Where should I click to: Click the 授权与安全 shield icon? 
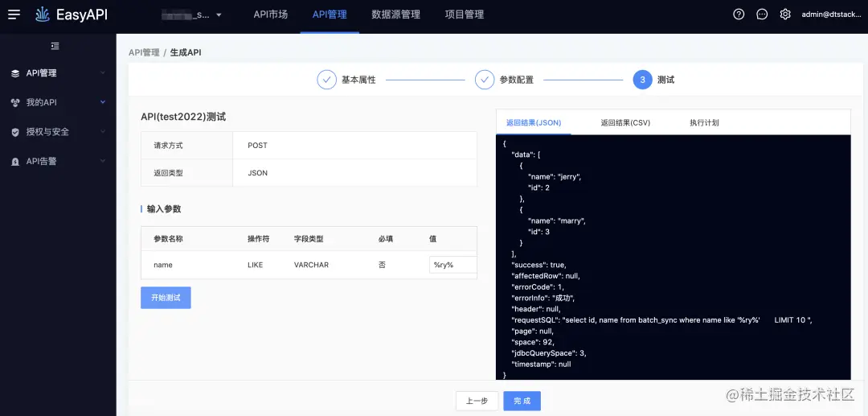pos(15,132)
